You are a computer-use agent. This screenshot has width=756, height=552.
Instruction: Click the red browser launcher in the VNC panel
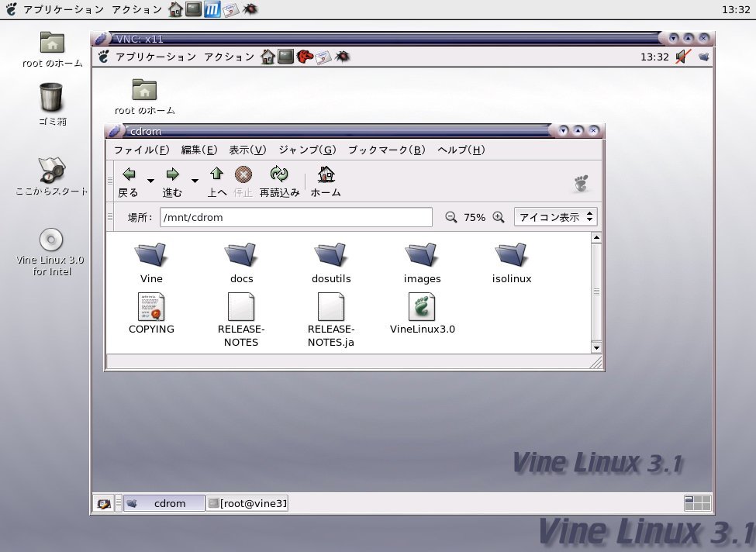pos(304,57)
